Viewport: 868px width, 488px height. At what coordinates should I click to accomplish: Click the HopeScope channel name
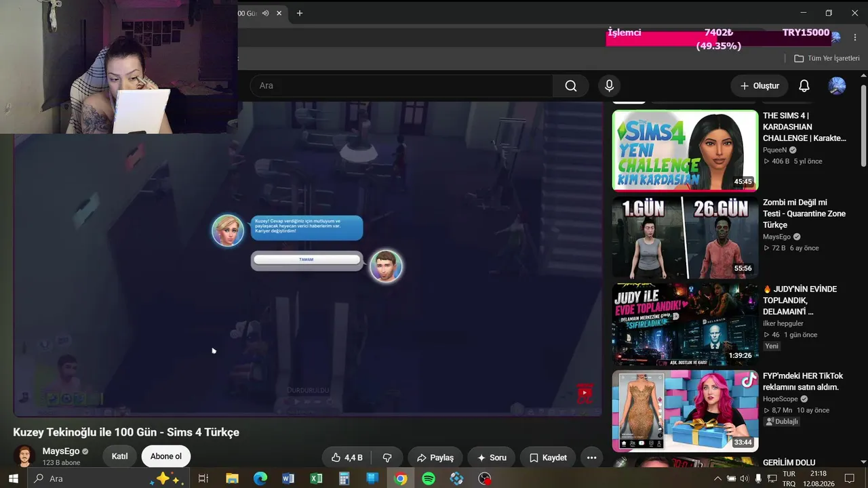click(781, 399)
